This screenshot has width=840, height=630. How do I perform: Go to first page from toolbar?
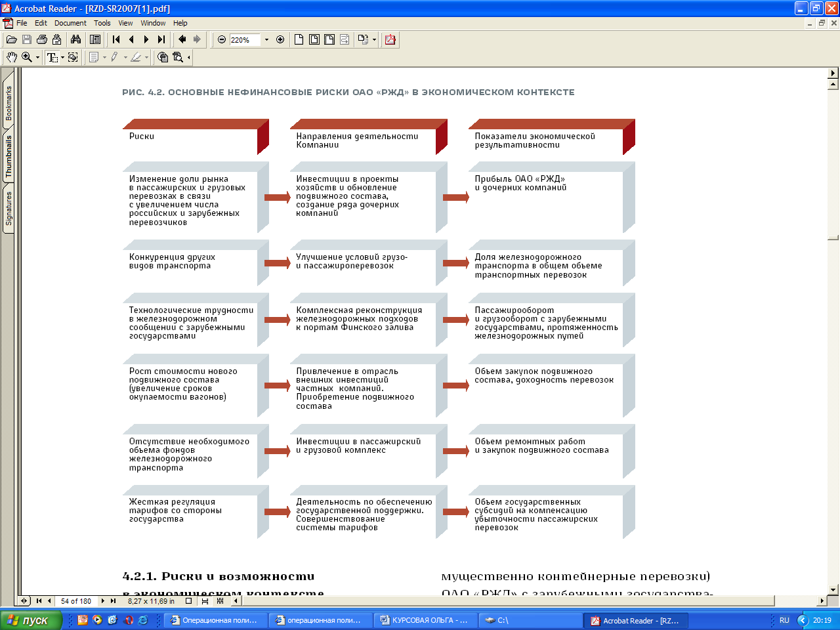(116, 39)
